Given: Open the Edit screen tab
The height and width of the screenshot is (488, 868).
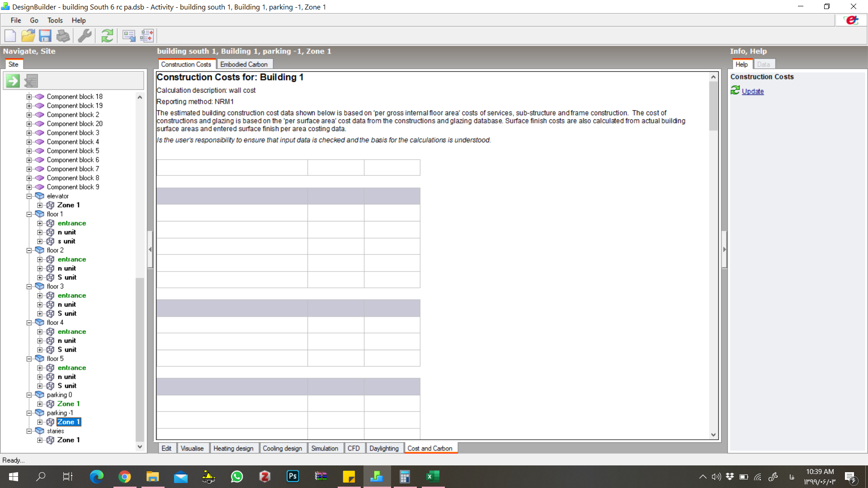Looking at the screenshot, I should pyautogui.click(x=166, y=448).
